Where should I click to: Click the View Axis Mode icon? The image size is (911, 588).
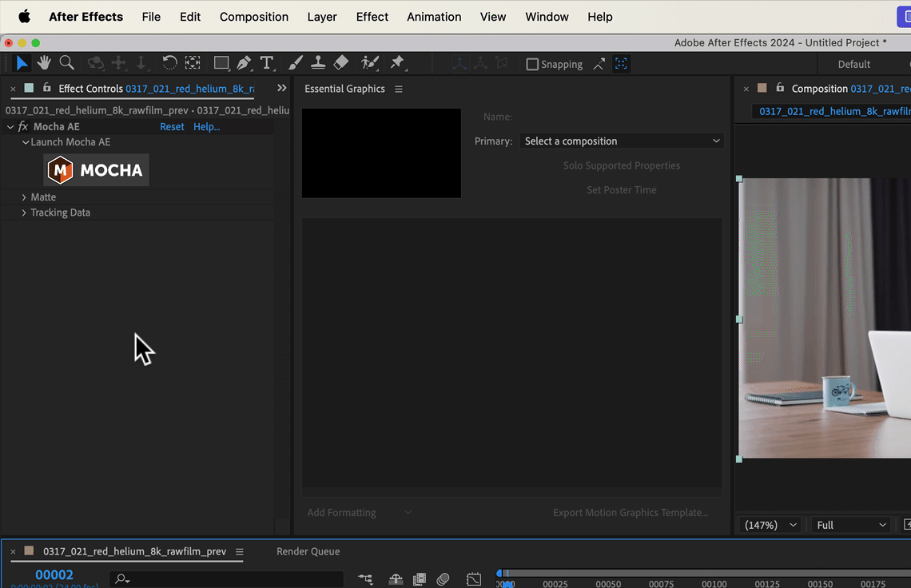(501, 64)
